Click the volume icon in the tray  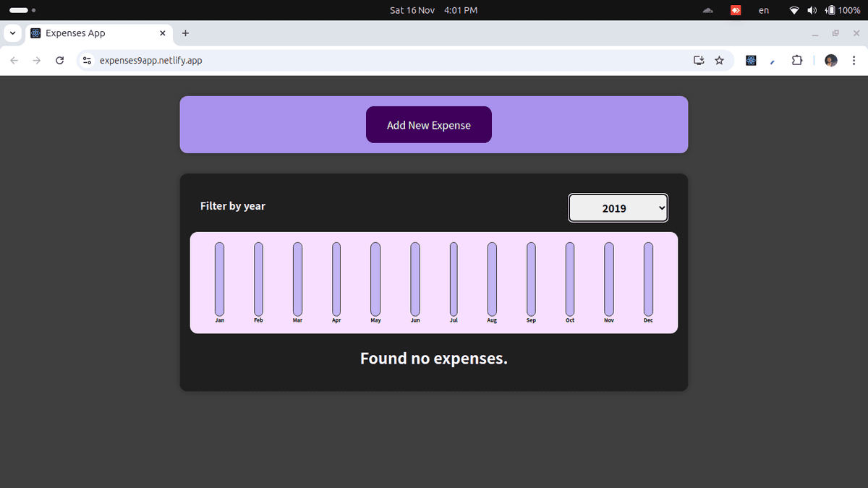coord(811,10)
